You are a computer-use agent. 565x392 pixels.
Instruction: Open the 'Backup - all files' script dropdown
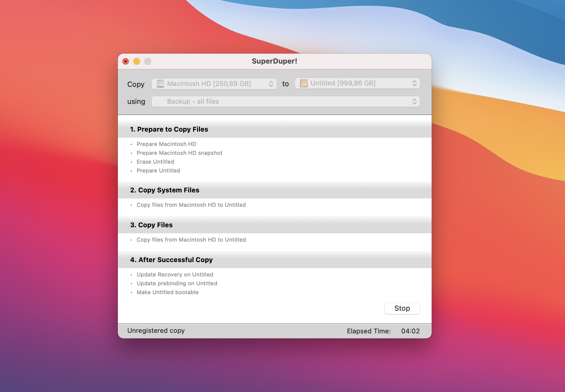pos(286,101)
